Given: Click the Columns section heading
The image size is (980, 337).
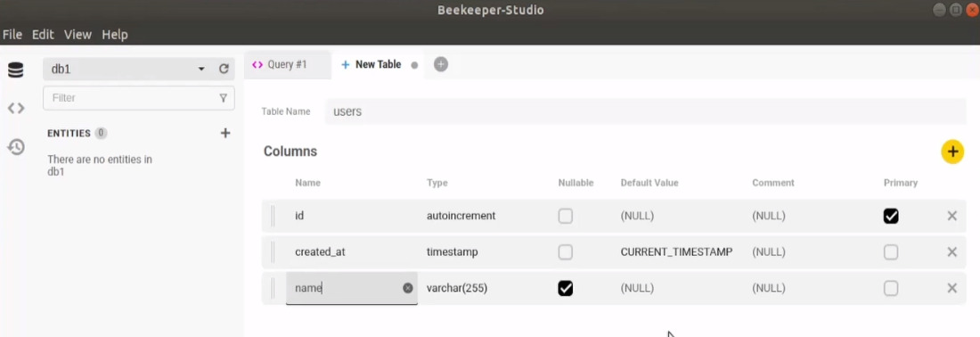Looking at the screenshot, I should pyautogui.click(x=290, y=152).
